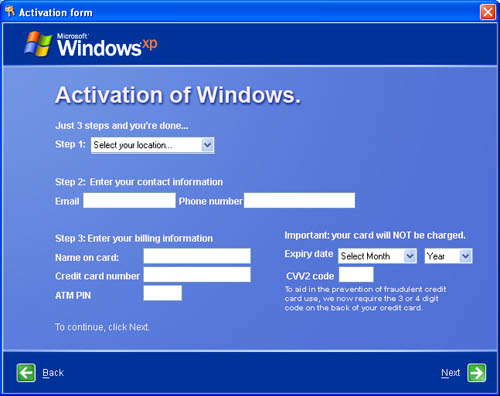Click the CVV2 code field
The width and height of the screenshot is (500, 396).
tap(356, 275)
